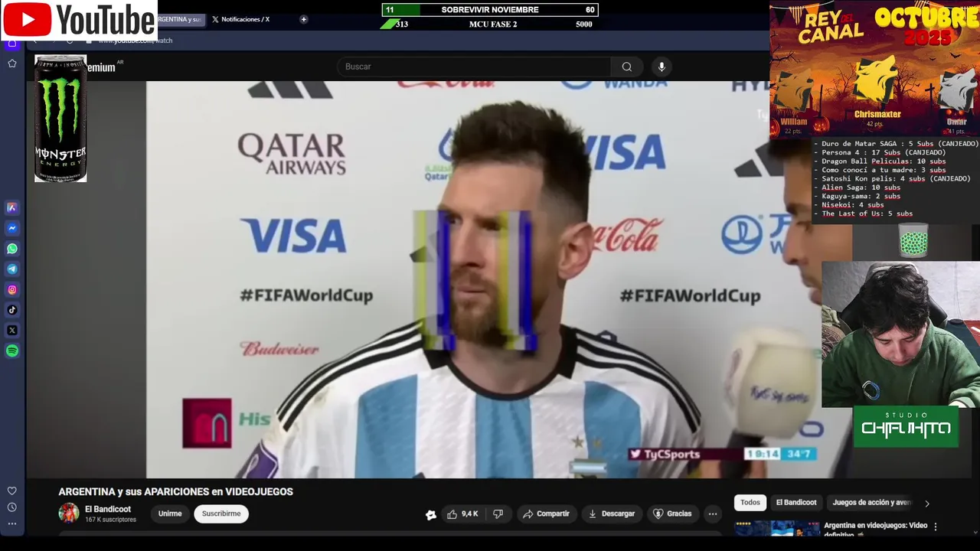Viewport: 980px width, 551px height.
Task: Open Argentina en videojuegos recommended video thumbnail
Action: pos(776,529)
